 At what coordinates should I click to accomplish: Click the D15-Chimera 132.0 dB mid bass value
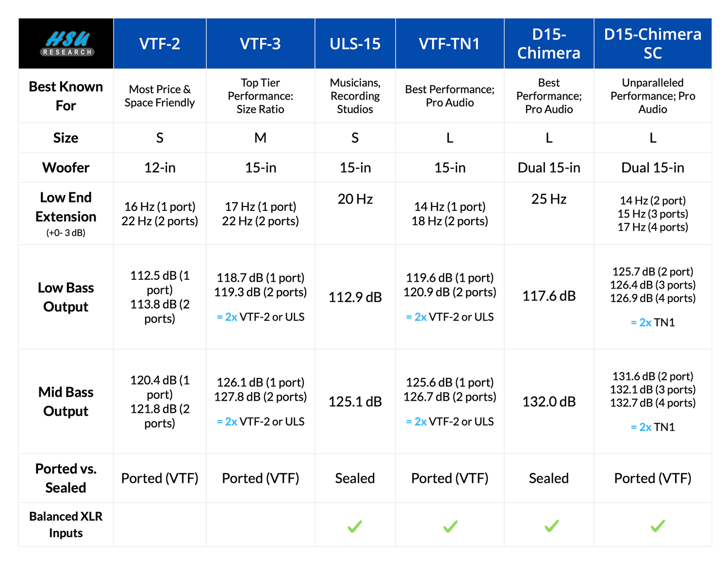549,402
